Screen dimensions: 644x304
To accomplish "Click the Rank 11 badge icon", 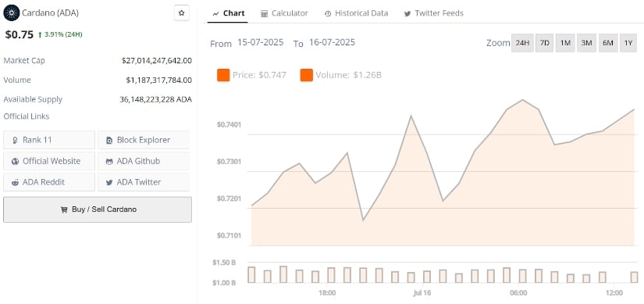I will [x=15, y=140].
